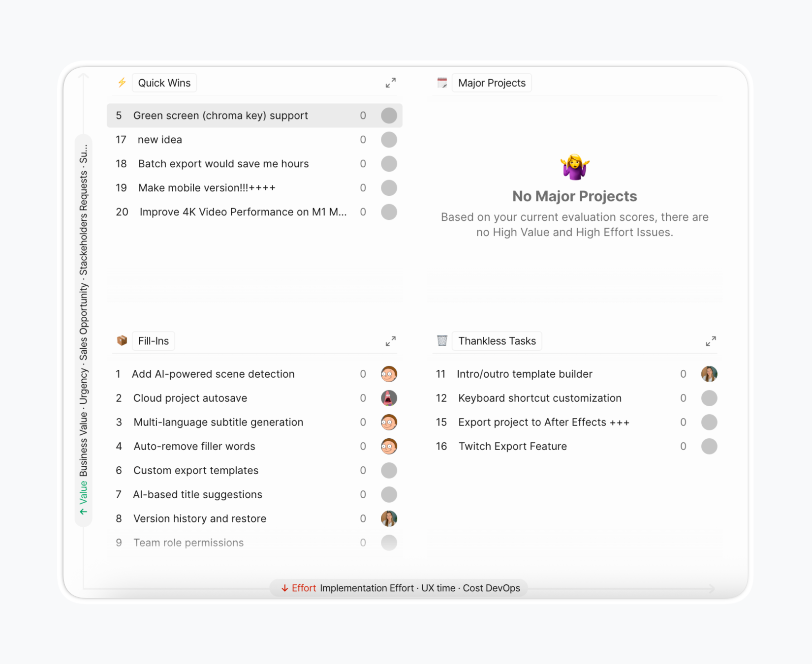Click the avatar beside Intro/outro template builder
This screenshot has width=812, height=664.
tap(709, 374)
